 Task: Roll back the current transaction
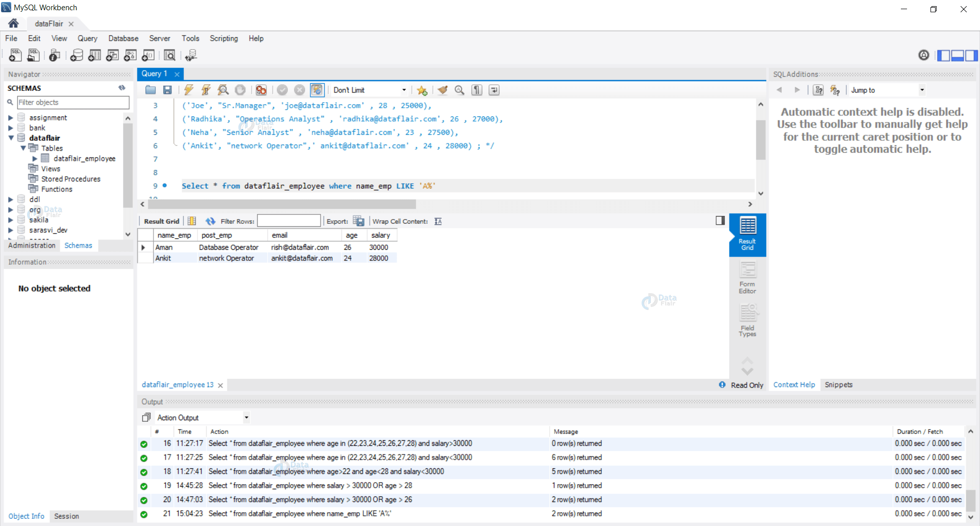(300, 90)
